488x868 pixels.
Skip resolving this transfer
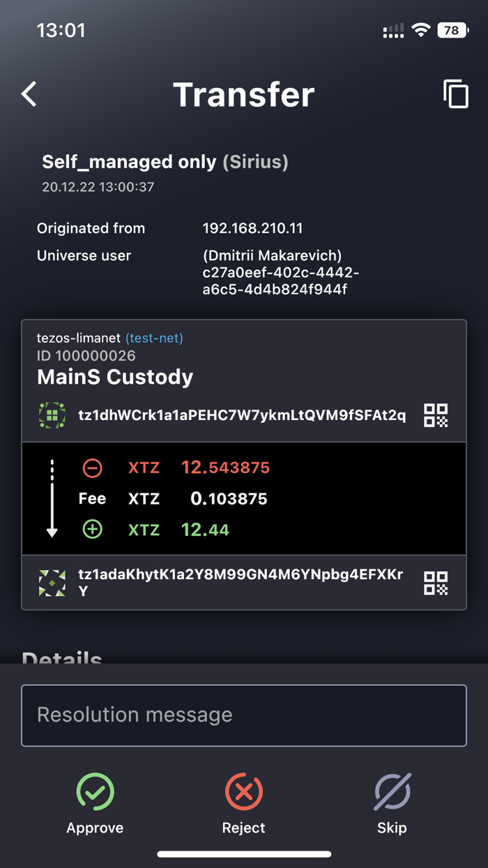392,802
